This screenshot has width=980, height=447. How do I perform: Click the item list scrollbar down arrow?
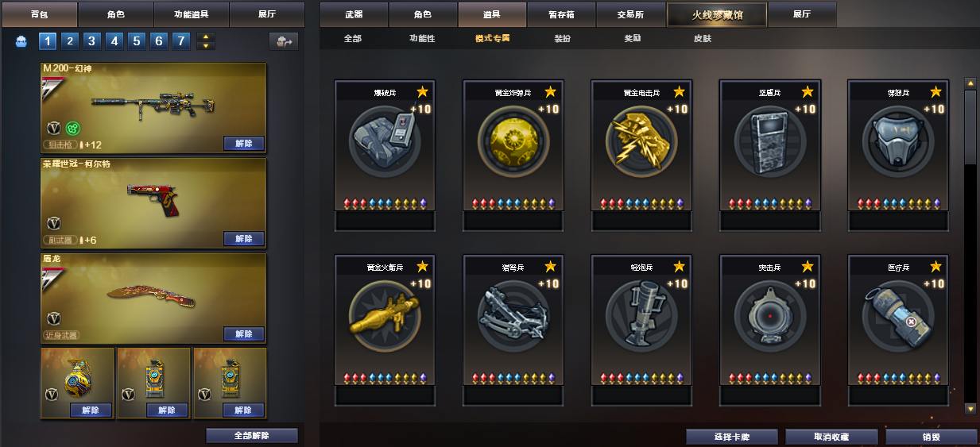pos(970,409)
